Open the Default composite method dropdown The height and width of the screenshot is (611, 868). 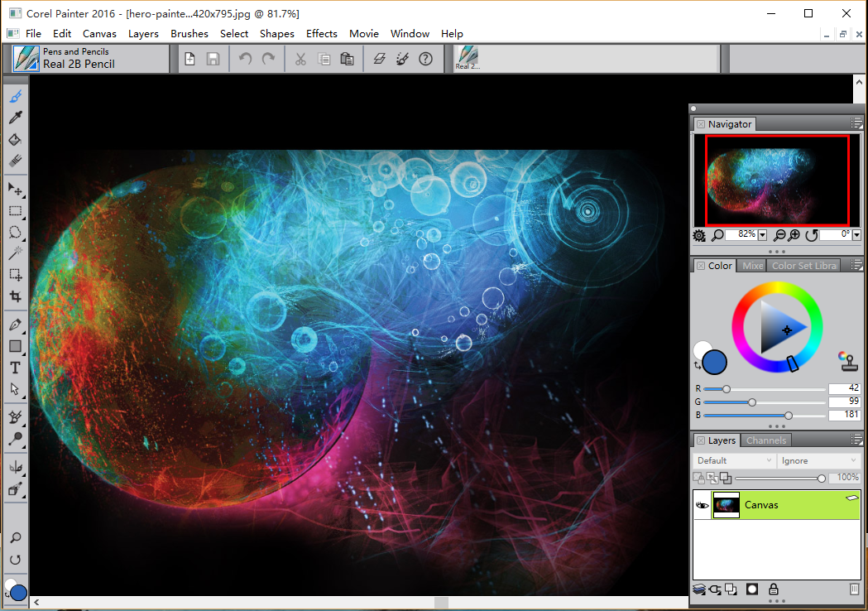(734, 460)
